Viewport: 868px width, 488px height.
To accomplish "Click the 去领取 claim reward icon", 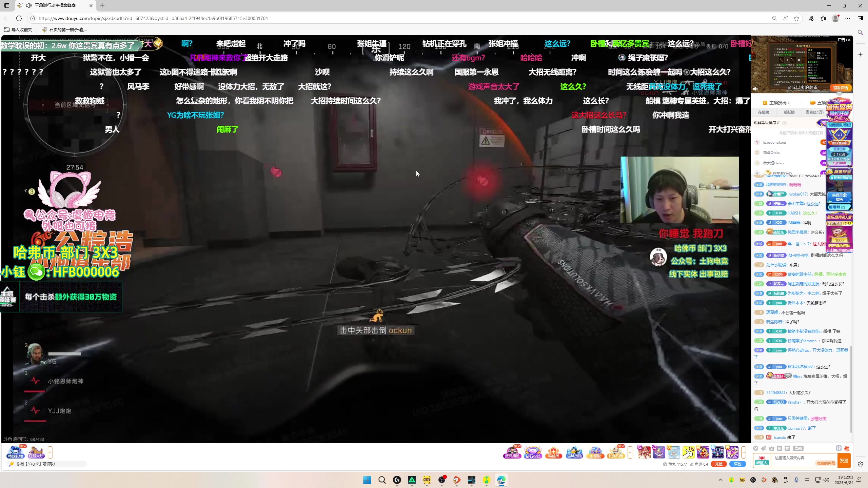I will 595,452.
